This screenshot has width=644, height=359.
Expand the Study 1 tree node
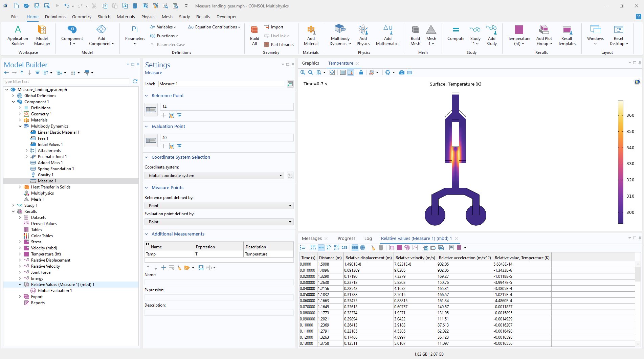(x=13, y=205)
